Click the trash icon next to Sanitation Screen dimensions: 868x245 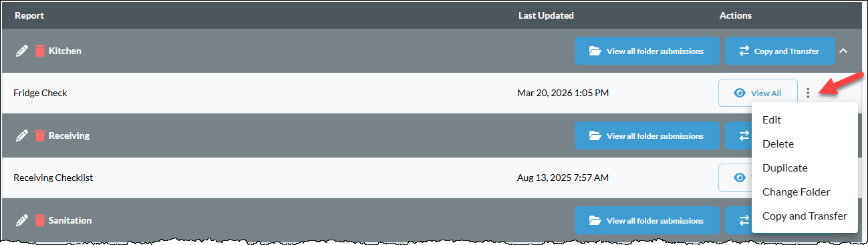pos(40,220)
